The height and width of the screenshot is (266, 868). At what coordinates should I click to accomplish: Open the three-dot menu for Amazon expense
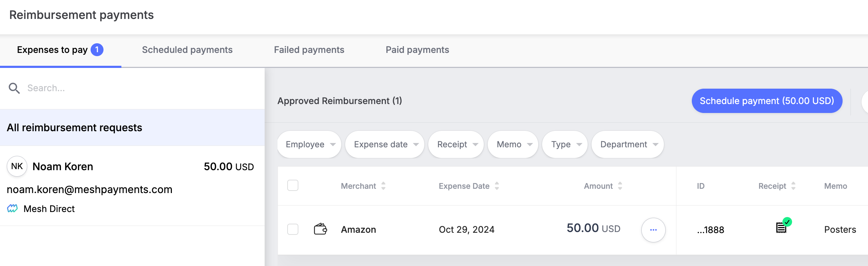[653, 230]
